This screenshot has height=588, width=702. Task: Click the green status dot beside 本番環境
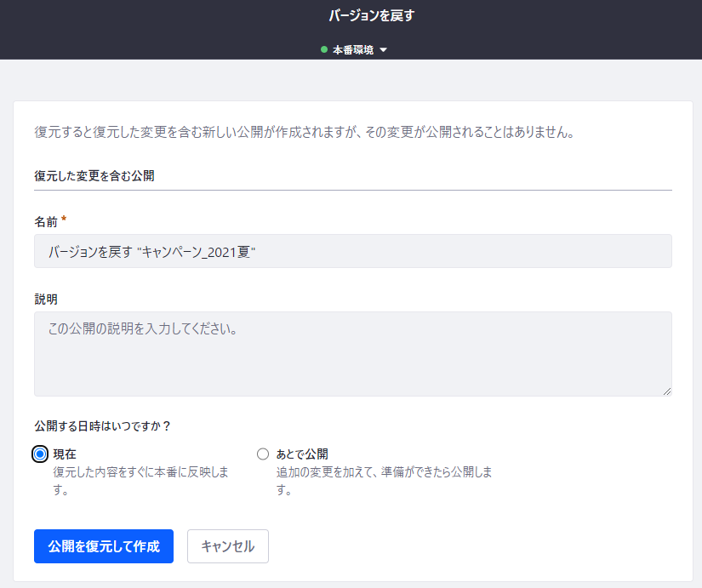pos(324,50)
